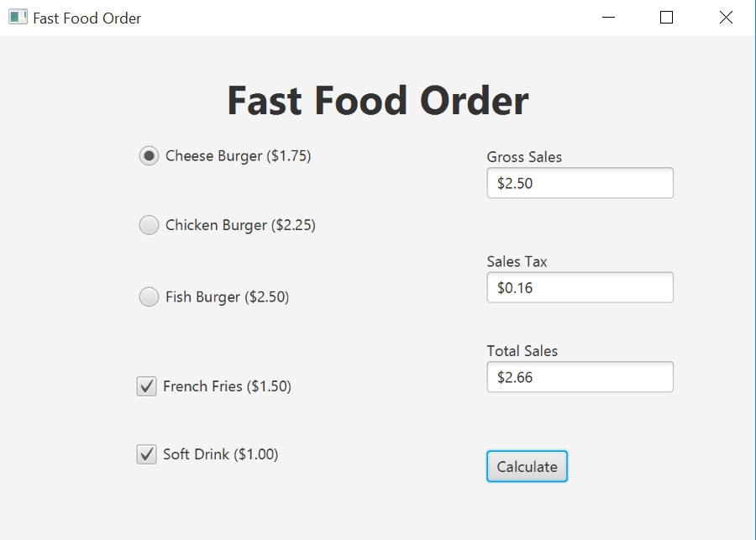Viewport: 756px width, 540px height.
Task: Focus the Gross Sales text field
Action: coord(580,183)
